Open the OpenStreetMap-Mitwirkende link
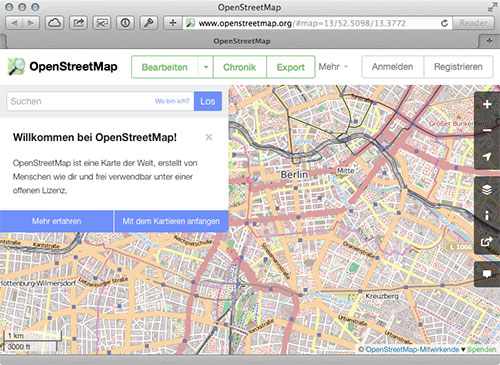 412,349
